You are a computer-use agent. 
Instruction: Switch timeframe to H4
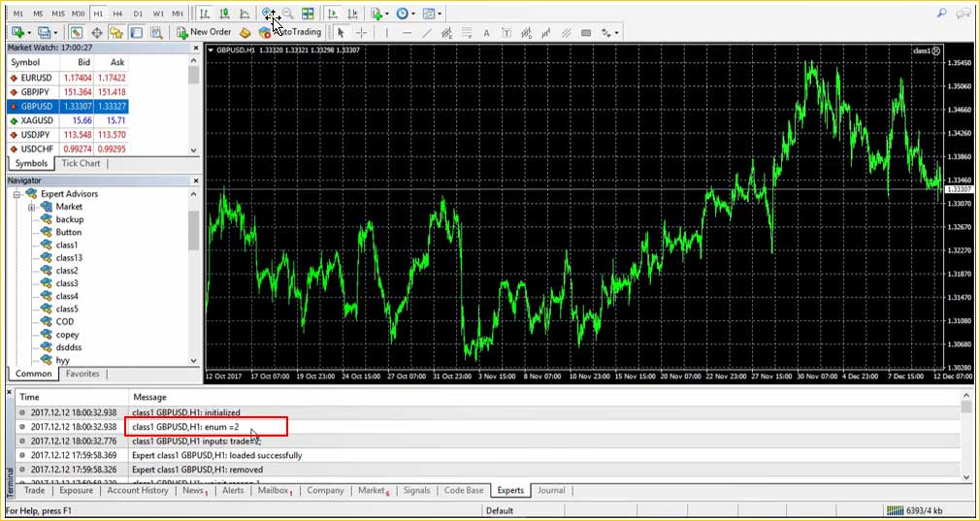click(117, 14)
